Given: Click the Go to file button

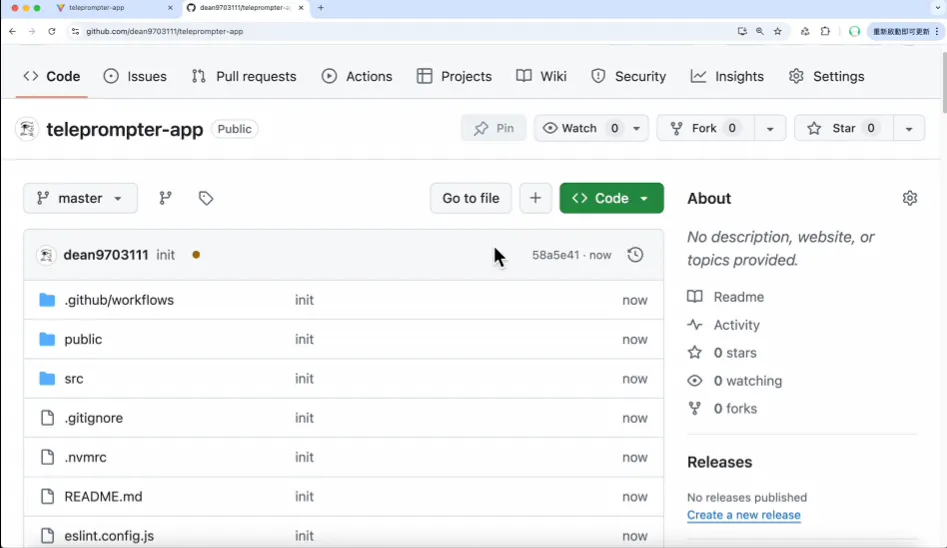Looking at the screenshot, I should tap(470, 198).
